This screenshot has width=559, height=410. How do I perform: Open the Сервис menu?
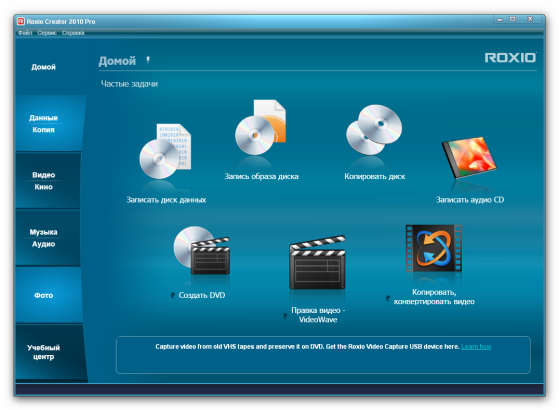coord(47,33)
